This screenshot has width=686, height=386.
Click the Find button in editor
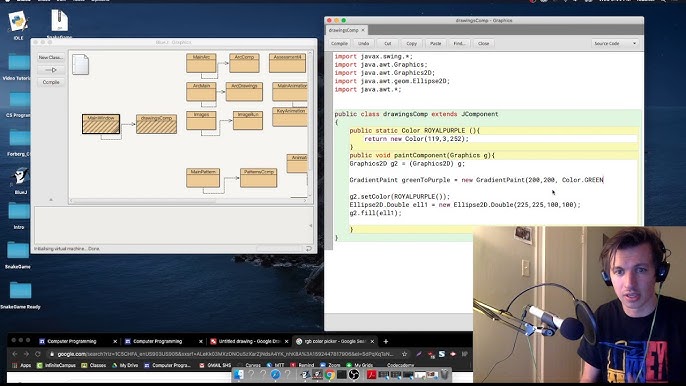[x=459, y=43]
